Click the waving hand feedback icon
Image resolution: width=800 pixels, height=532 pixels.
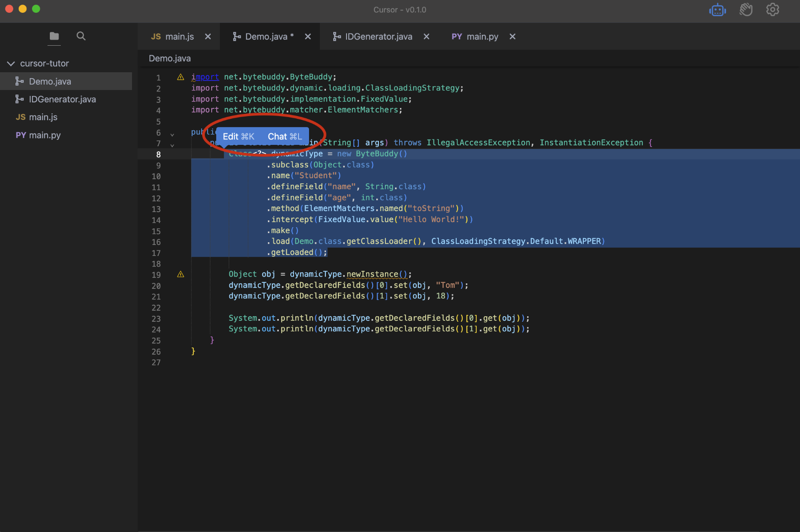[746, 10]
